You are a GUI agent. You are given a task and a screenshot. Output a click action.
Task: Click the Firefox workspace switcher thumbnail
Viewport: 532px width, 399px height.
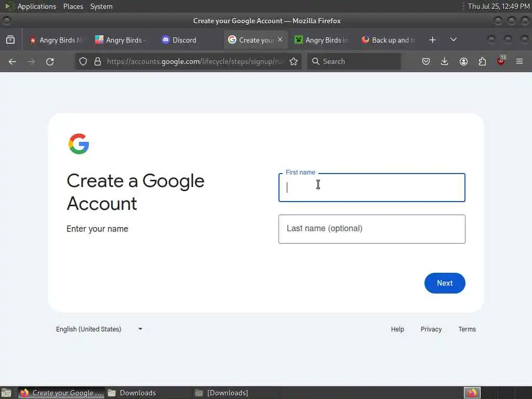472,393
